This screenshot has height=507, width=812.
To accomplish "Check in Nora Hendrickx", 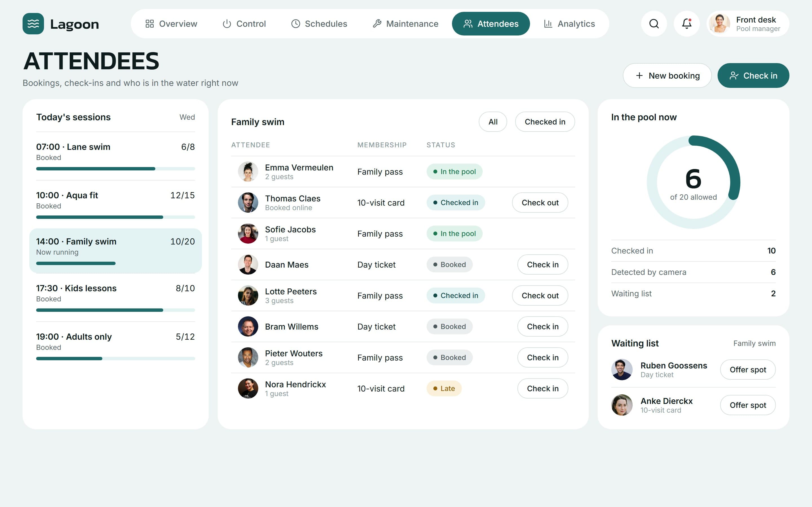I will coord(542,388).
